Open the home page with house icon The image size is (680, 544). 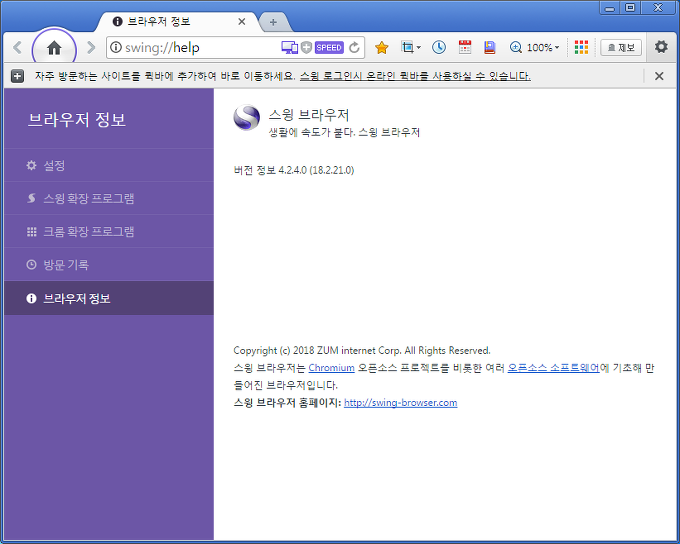coord(54,48)
